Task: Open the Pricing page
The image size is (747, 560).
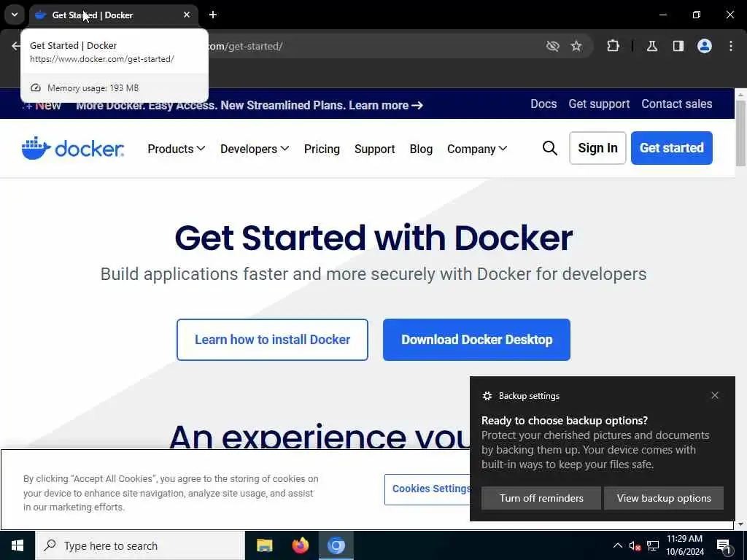Action: (x=322, y=149)
